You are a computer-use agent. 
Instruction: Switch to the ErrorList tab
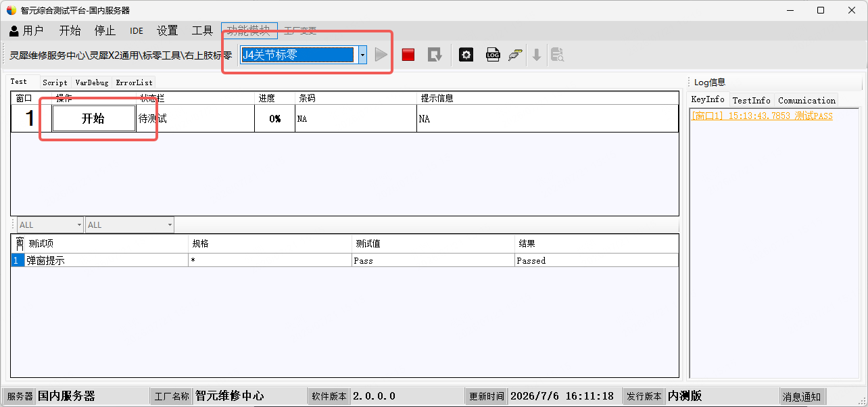click(x=134, y=82)
